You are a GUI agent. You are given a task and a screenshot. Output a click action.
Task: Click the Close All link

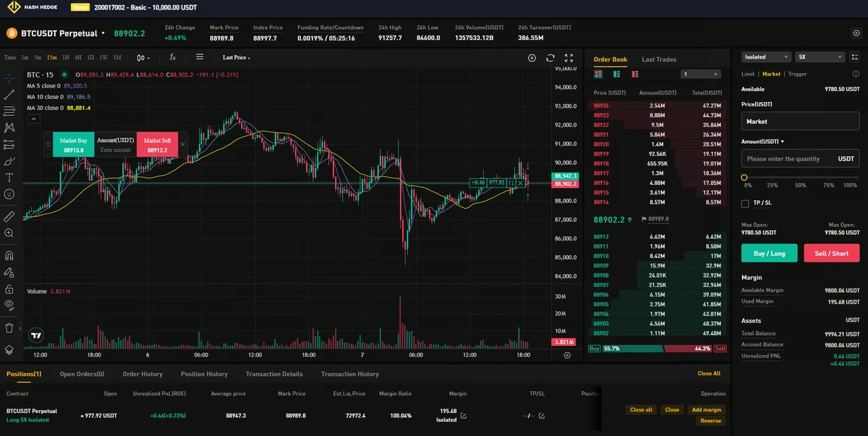click(x=709, y=374)
